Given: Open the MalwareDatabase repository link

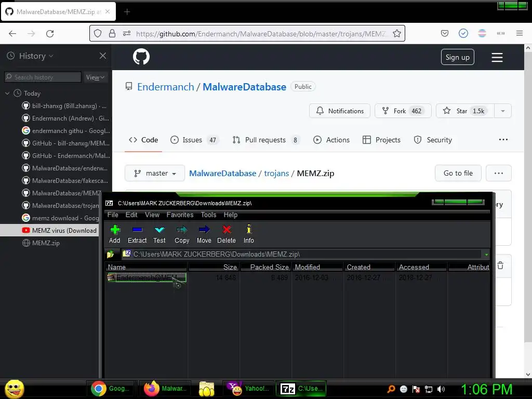Looking at the screenshot, I should click(x=244, y=87).
